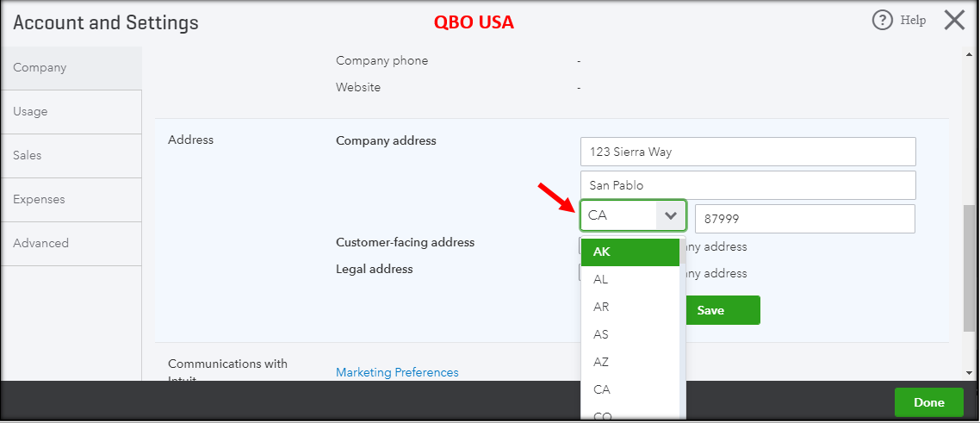This screenshot has width=980, height=423.
Task: Open the Marketing Preferences link
Action: pos(397,372)
